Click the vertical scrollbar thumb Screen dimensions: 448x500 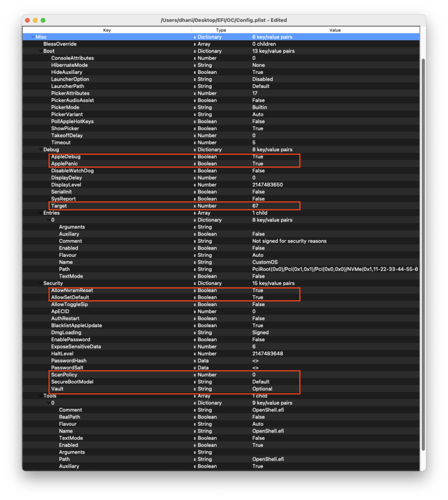point(423,254)
